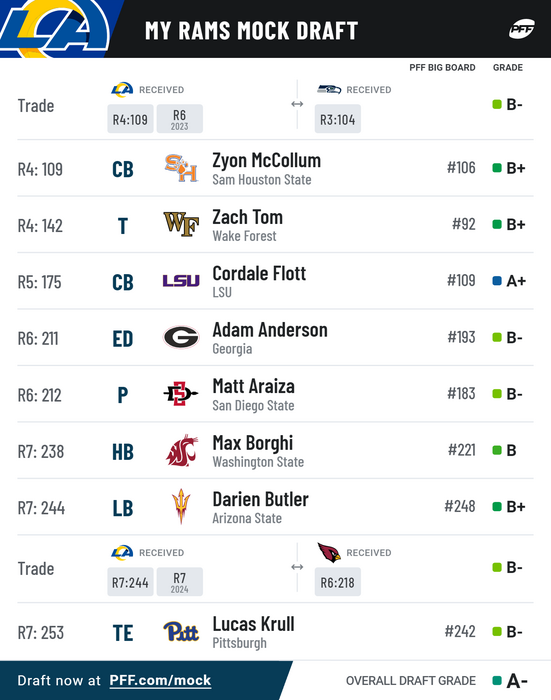Click the Arizona State pitchfork logo
551x700 pixels.
point(181,506)
